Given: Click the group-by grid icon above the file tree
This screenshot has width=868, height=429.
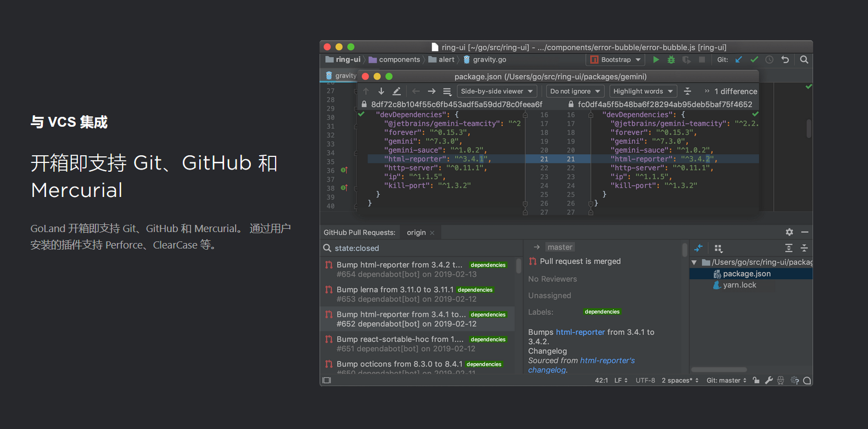Looking at the screenshot, I should (x=718, y=248).
